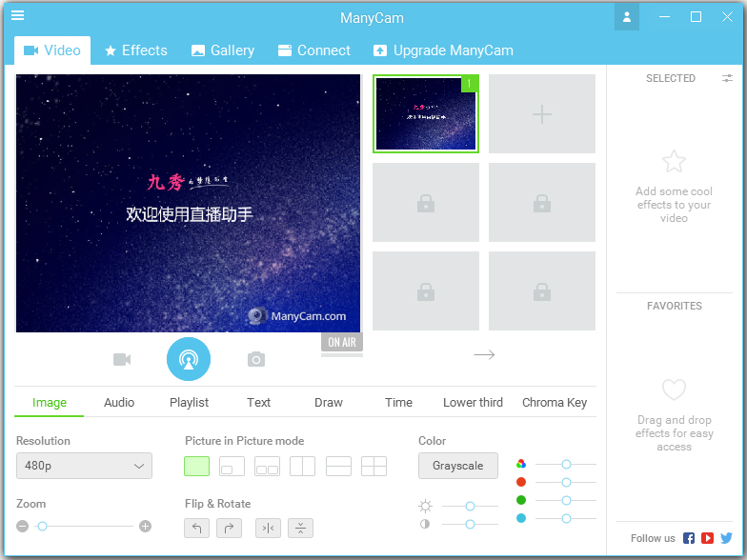This screenshot has height=560, width=747.
Task: Open the Resolution 480p dropdown
Action: (x=84, y=466)
